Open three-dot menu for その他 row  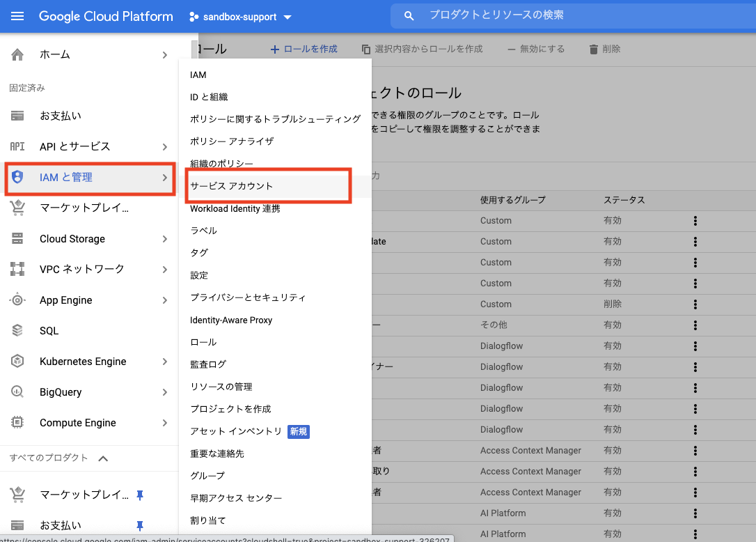tap(695, 325)
